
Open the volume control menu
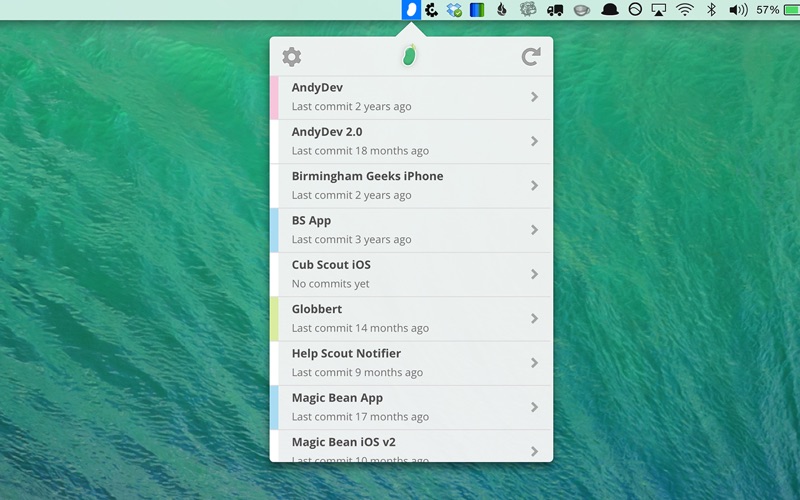click(x=738, y=10)
